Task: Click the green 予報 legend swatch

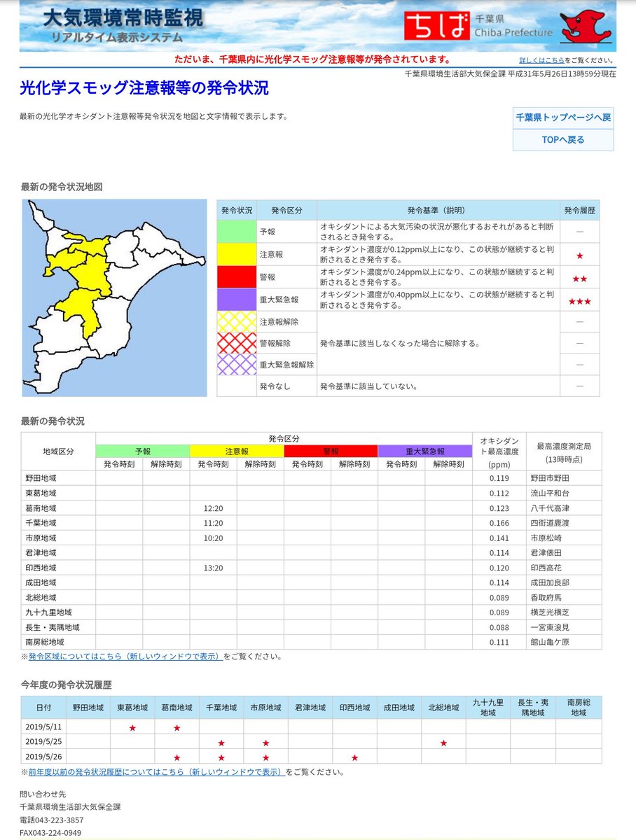Action: point(237,232)
